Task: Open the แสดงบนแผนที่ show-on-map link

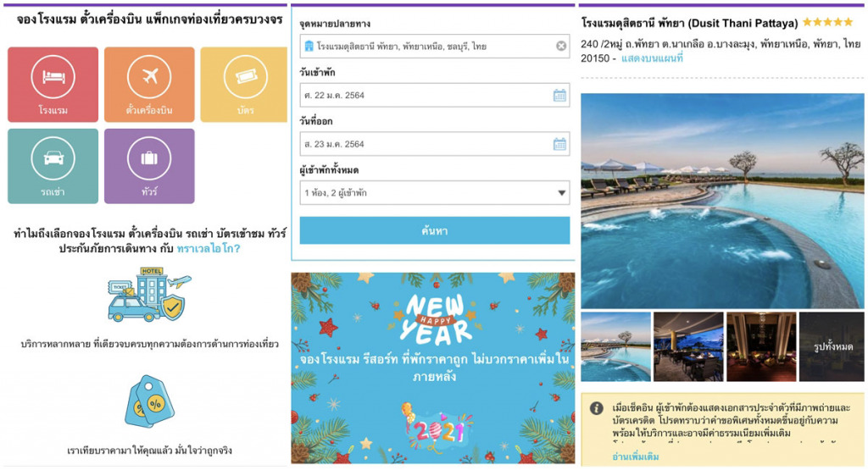Action: click(x=652, y=58)
